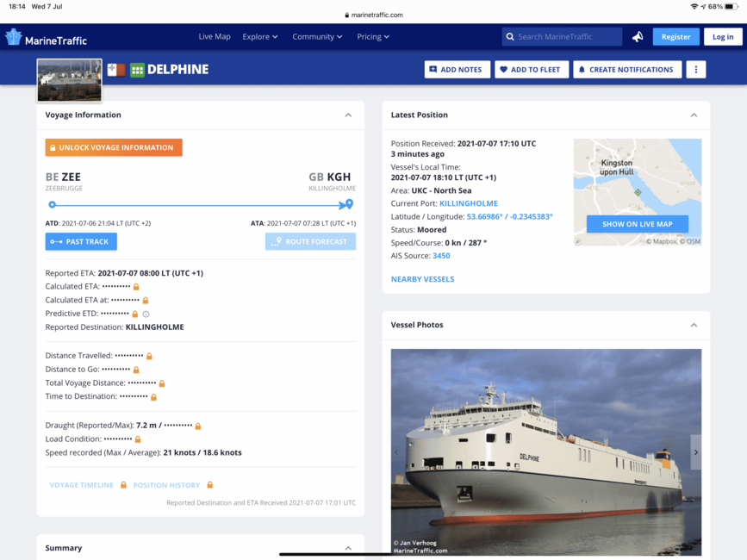Open Live Map from the navigation bar
Image resolution: width=747 pixels, height=560 pixels.
(x=215, y=37)
